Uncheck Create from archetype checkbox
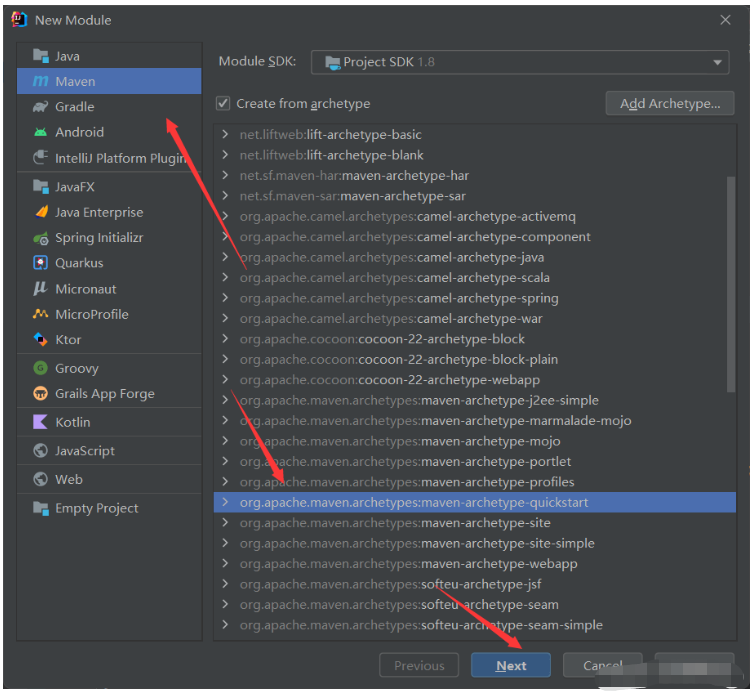 tap(223, 103)
